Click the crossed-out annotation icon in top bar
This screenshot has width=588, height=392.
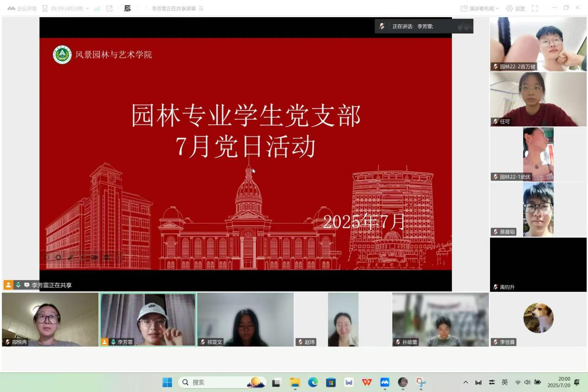pyautogui.click(x=127, y=8)
